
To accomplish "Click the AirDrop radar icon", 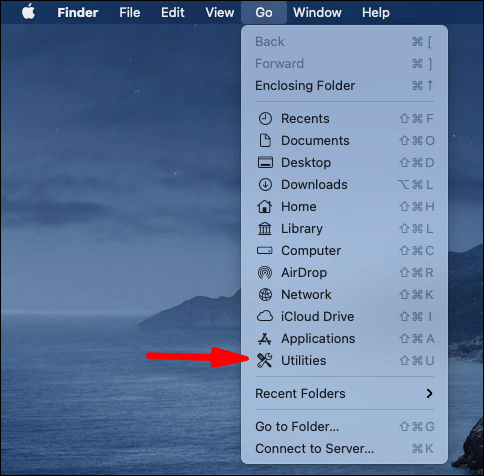I will pyautogui.click(x=265, y=273).
